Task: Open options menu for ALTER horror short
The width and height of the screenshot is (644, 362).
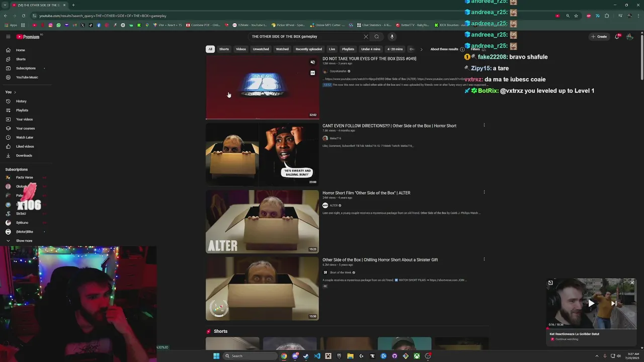Action: pyautogui.click(x=484, y=192)
